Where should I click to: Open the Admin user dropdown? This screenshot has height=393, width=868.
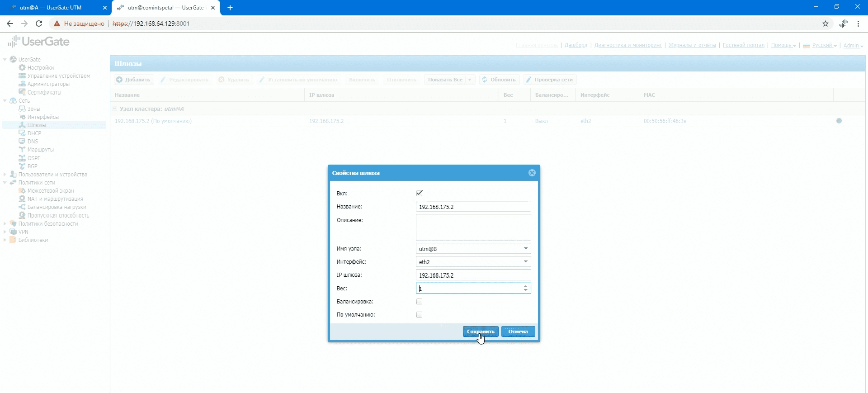point(854,45)
